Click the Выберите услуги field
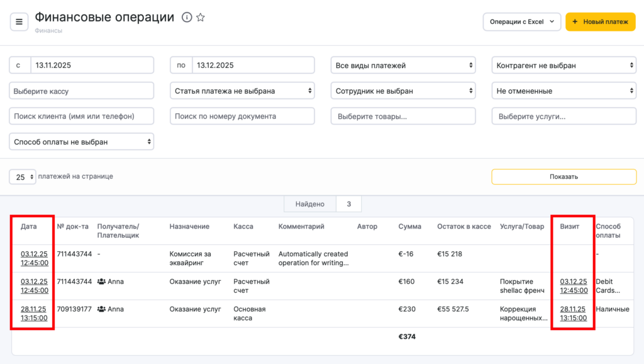This screenshot has width=644, height=364. [x=563, y=116]
